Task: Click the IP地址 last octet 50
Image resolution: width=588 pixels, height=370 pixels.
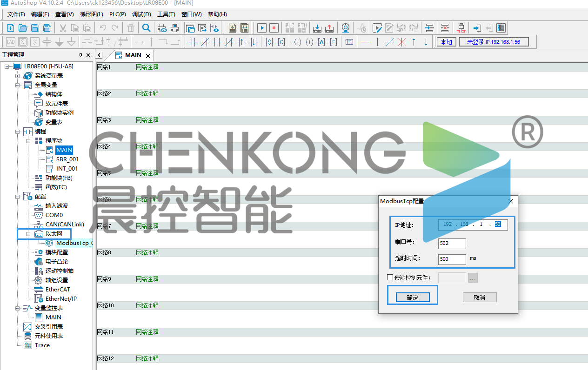Action: pos(497,225)
